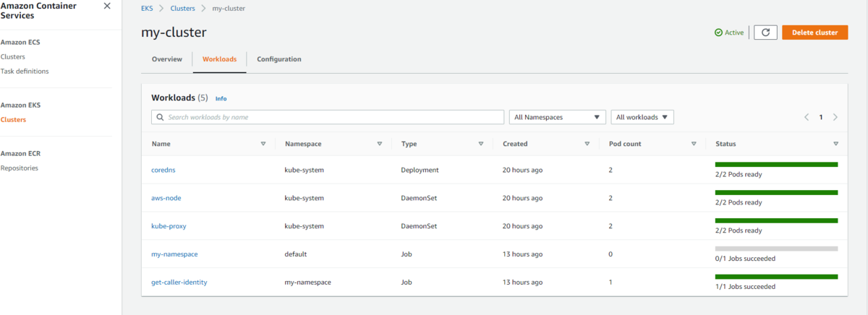Open the get-caller-identity job
Screen dimensions: 868x315
tap(179, 282)
